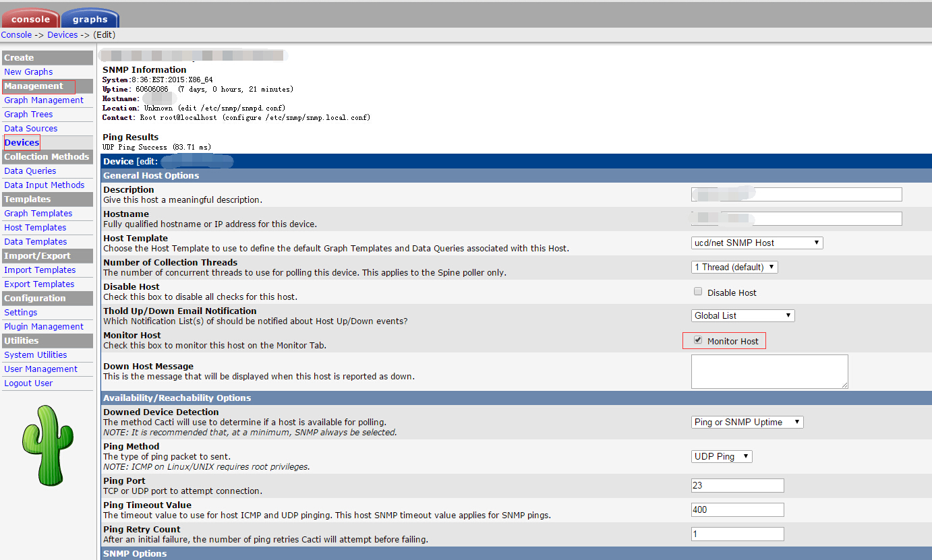Click the Utilities sidebar section header
The width and height of the screenshot is (932, 560).
[47, 341]
